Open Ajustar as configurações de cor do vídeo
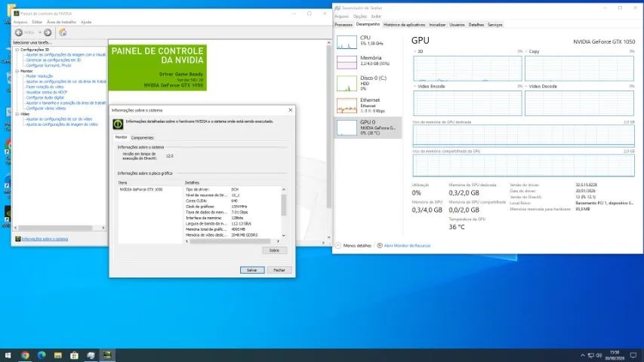The height and width of the screenshot is (362, 644). (59, 119)
